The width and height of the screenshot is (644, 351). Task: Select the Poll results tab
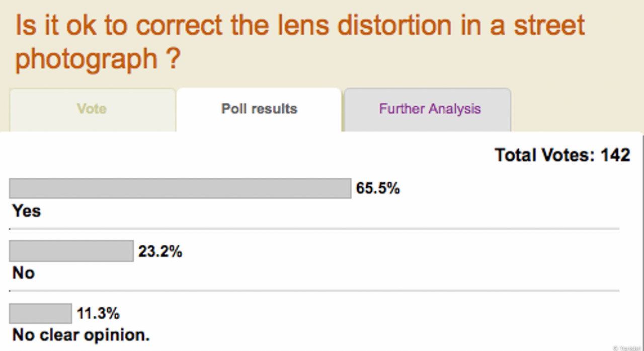point(259,110)
